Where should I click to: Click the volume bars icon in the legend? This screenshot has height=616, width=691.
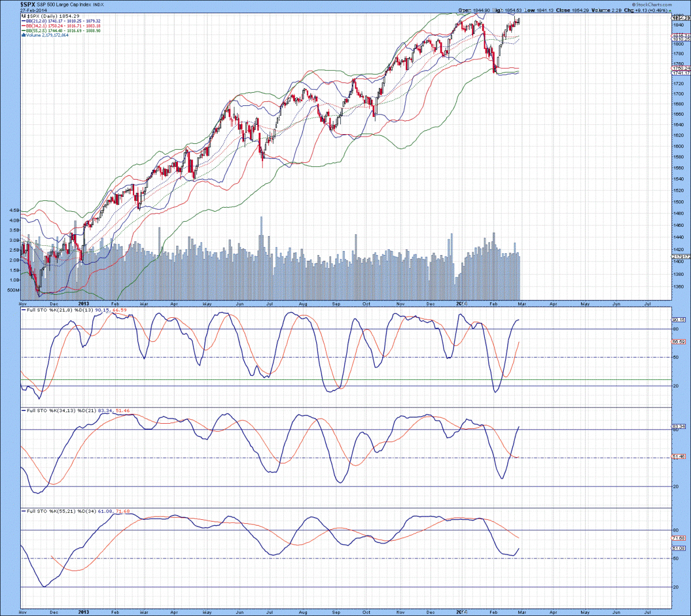[22, 35]
